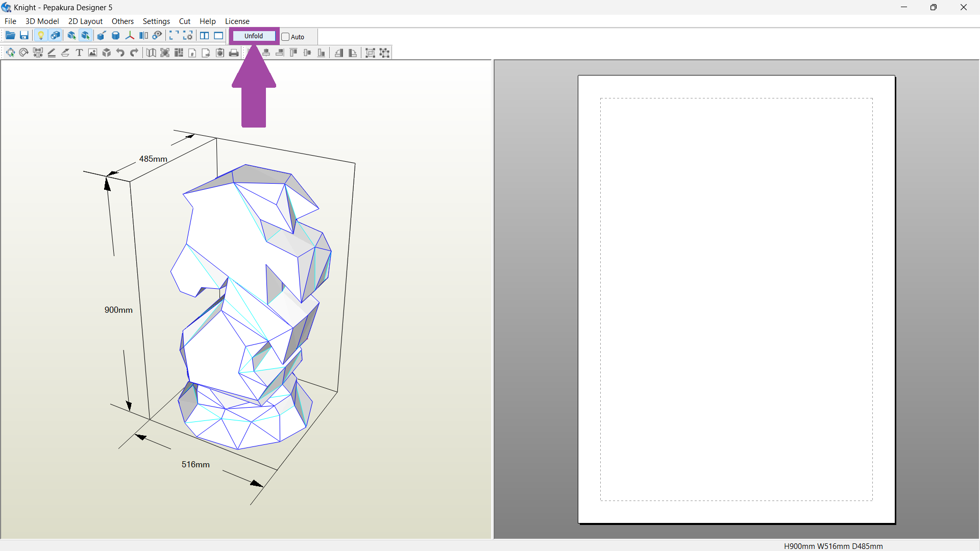The width and height of the screenshot is (980, 551).
Task: Toggle the light bulb lighting button
Action: pos(41,36)
